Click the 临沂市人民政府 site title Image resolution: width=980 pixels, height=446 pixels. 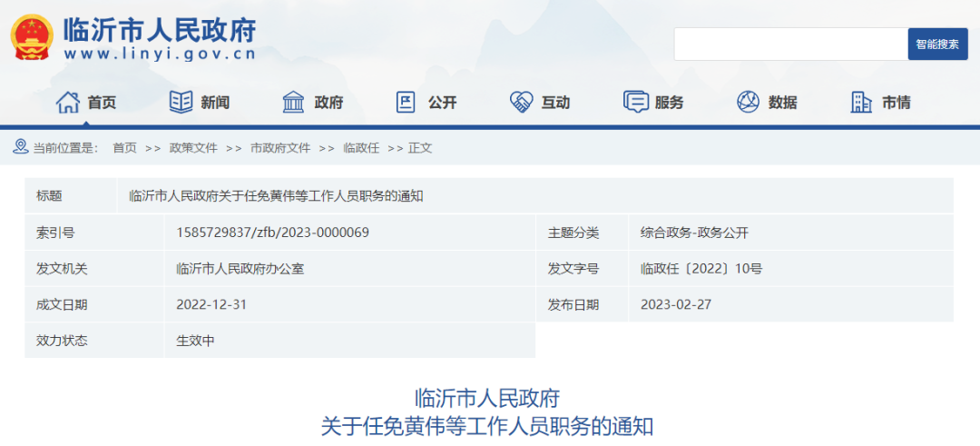tap(160, 29)
